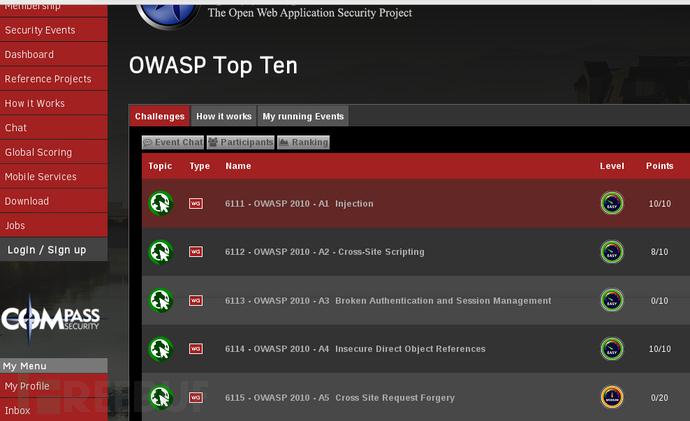Open Inbox in My Menu
The width and height of the screenshot is (690, 421).
click(x=54, y=410)
